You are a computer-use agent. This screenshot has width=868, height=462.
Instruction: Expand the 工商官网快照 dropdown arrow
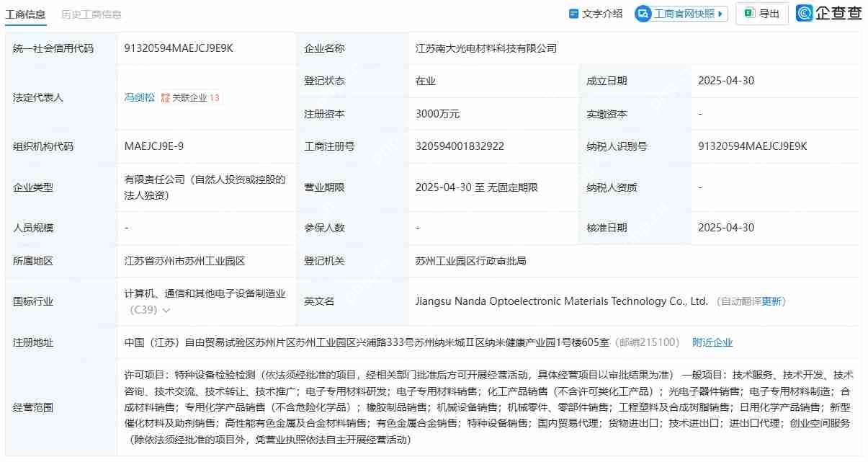pos(720,13)
